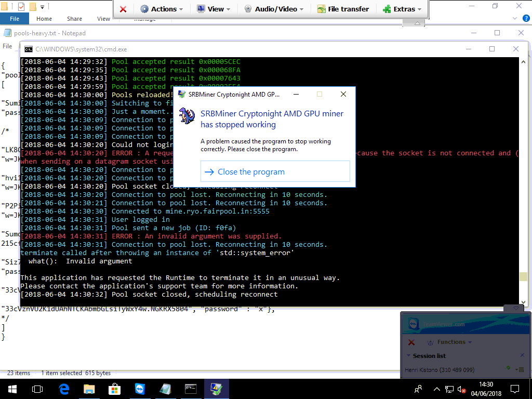
Task: Collapse the TeamViewer panel via top arrow
Action: (x=516, y=308)
